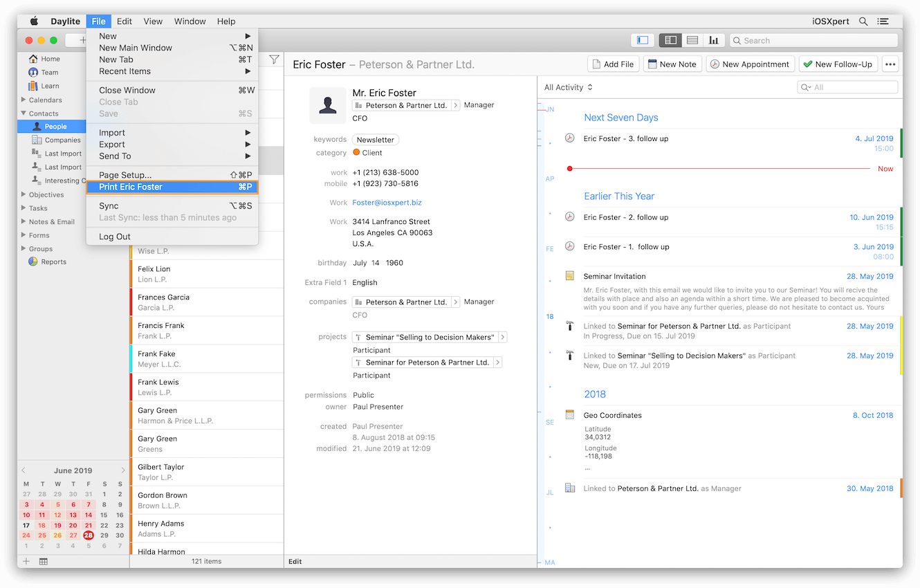Select date 28 in the mini calendar
Screen dimensions: 920x588
pyautogui.click(x=89, y=535)
